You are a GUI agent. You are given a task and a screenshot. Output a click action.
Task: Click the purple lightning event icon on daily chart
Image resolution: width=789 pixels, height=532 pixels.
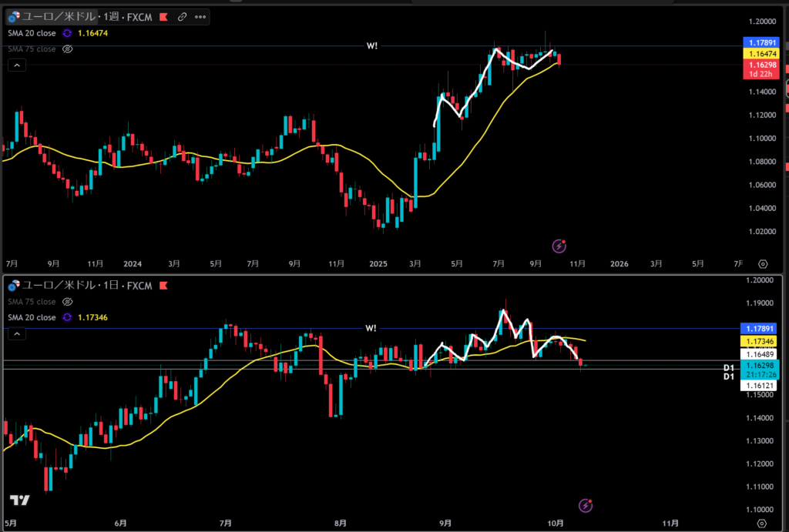586,506
